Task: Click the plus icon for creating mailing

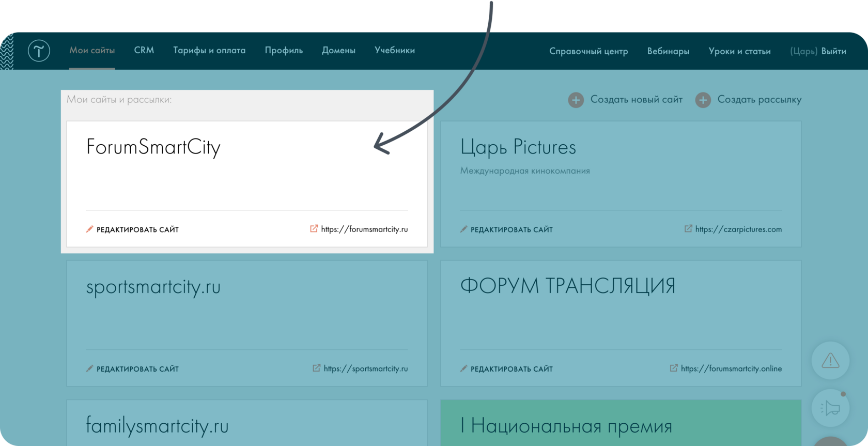Action: 703,100
